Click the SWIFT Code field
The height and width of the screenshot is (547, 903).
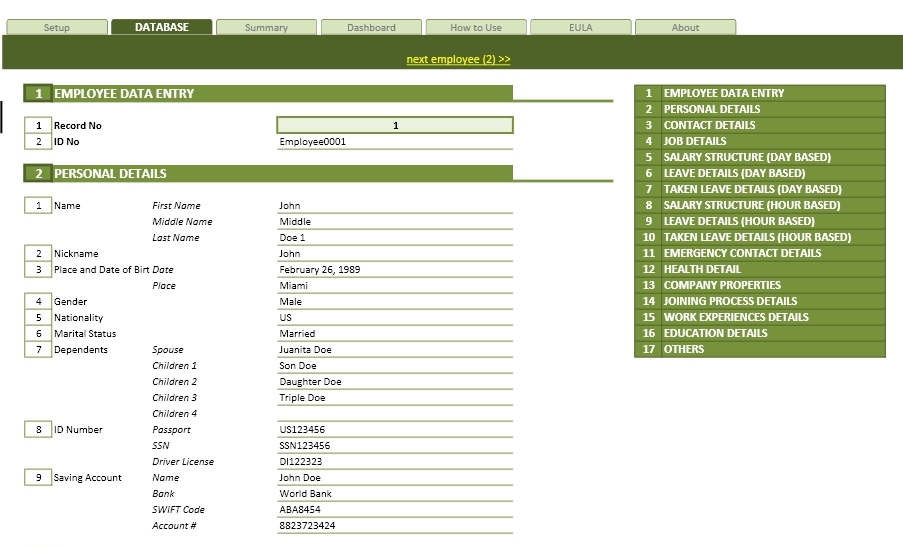click(x=395, y=510)
